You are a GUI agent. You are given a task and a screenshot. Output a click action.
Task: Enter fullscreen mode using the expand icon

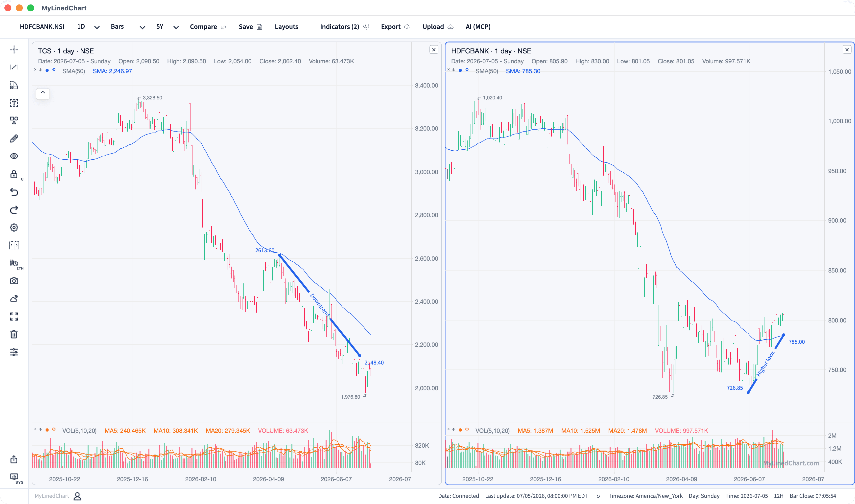click(x=14, y=317)
